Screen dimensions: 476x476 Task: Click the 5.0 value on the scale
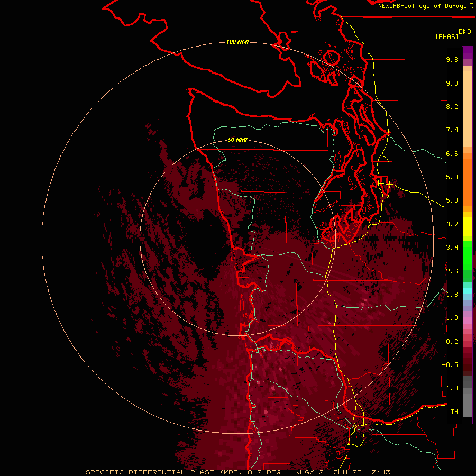452,200
